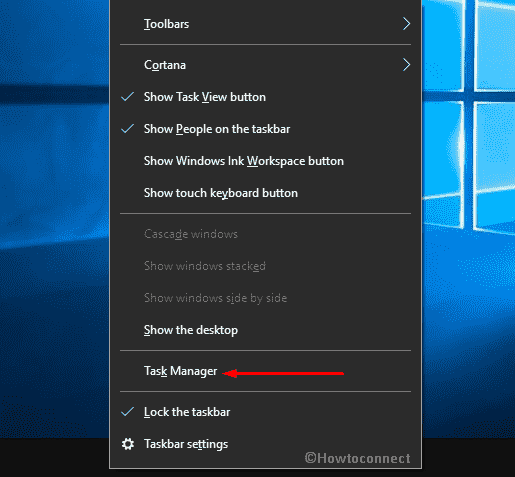Open Taskbar settings
The image size is (515, 477).
point(265,444)
